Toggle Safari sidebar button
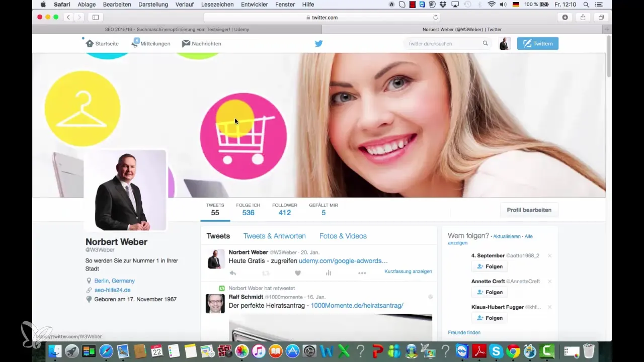 point(96,17)
